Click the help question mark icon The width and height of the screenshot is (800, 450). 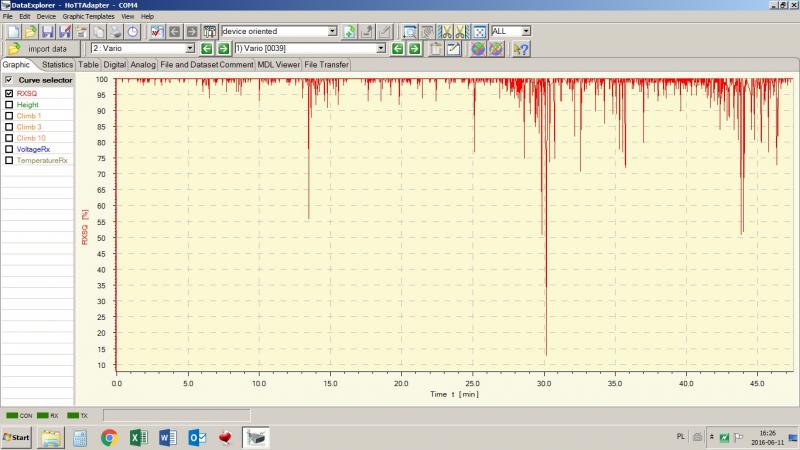[x=521, y=49]
